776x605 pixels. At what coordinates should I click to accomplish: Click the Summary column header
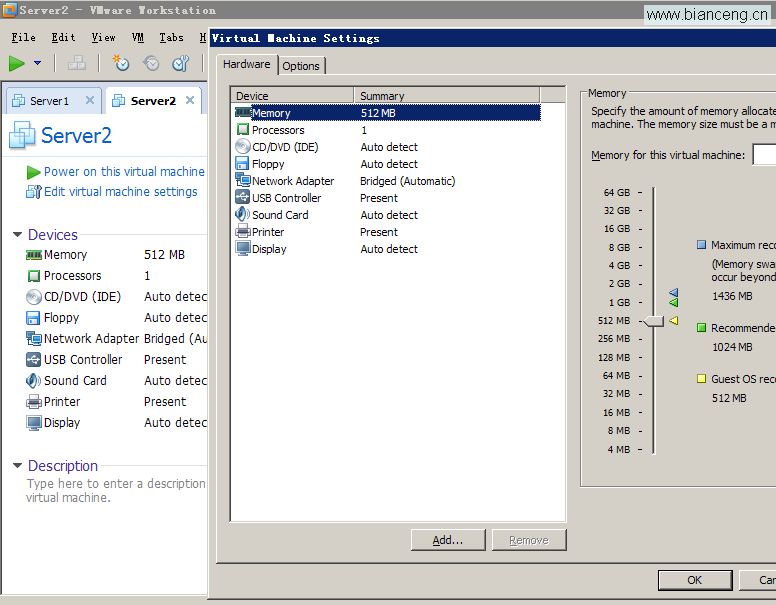(x=446, y=96)
